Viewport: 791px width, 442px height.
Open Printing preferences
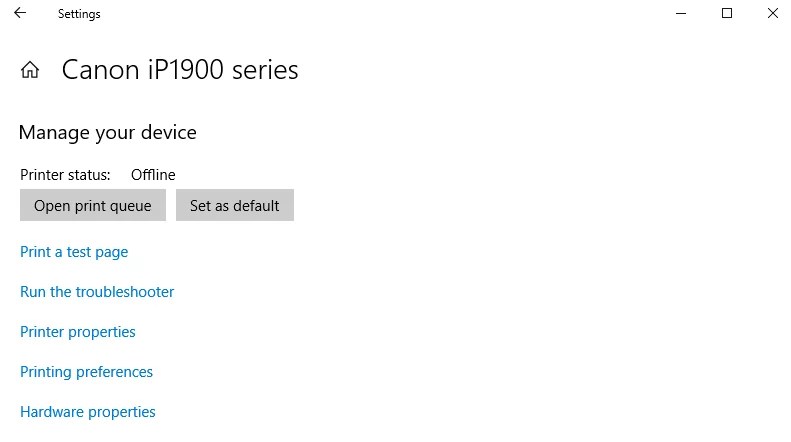87,372
